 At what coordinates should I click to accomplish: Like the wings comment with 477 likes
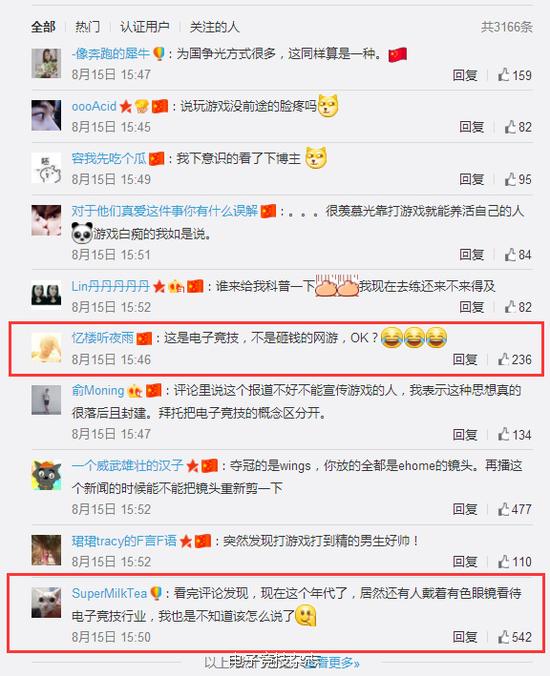tap(514, 509)
